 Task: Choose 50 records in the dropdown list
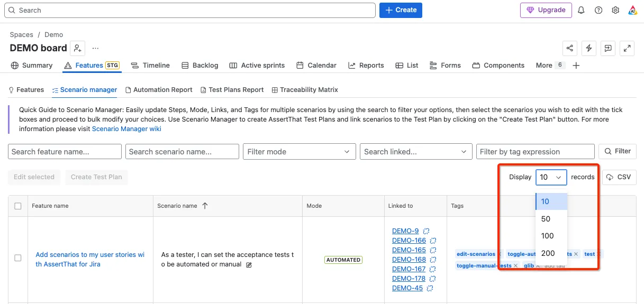coord(551,219)
